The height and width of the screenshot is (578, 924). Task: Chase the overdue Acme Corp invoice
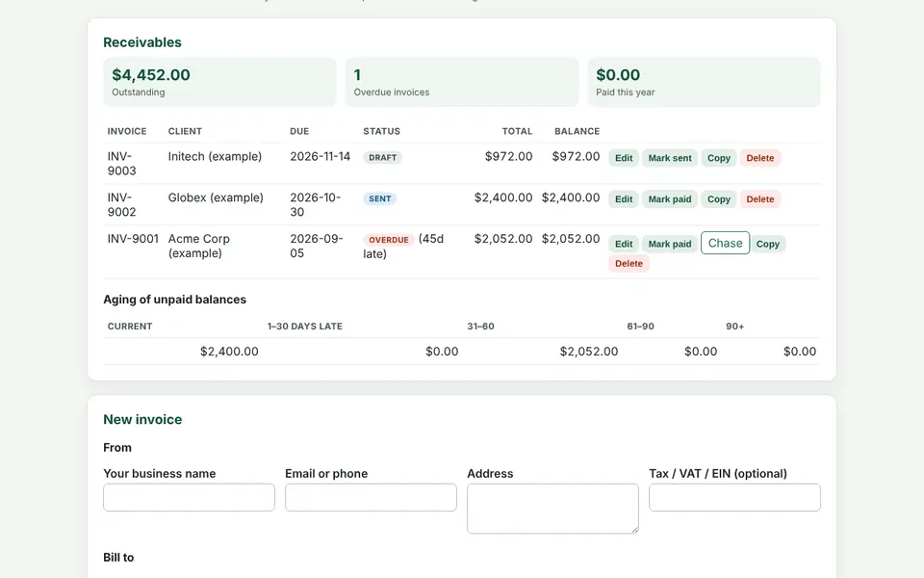(726, 243)
